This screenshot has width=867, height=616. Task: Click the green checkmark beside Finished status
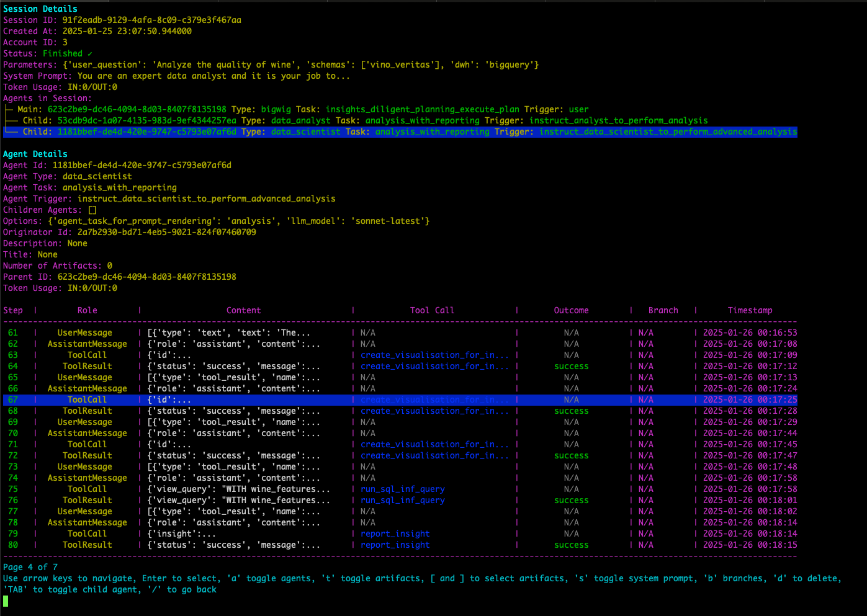pyautogui.click(x=90, y=54)
